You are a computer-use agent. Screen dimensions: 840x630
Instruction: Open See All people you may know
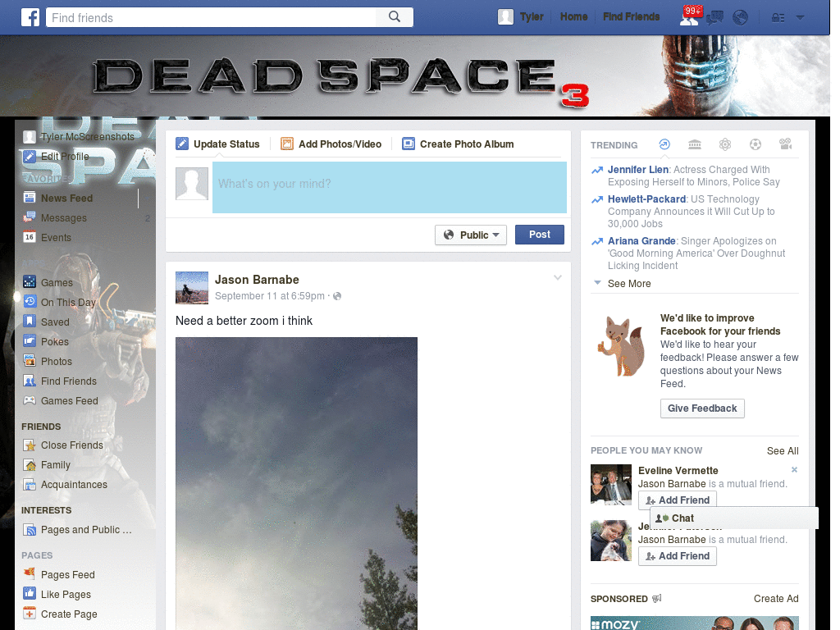[x=782, y=451]
